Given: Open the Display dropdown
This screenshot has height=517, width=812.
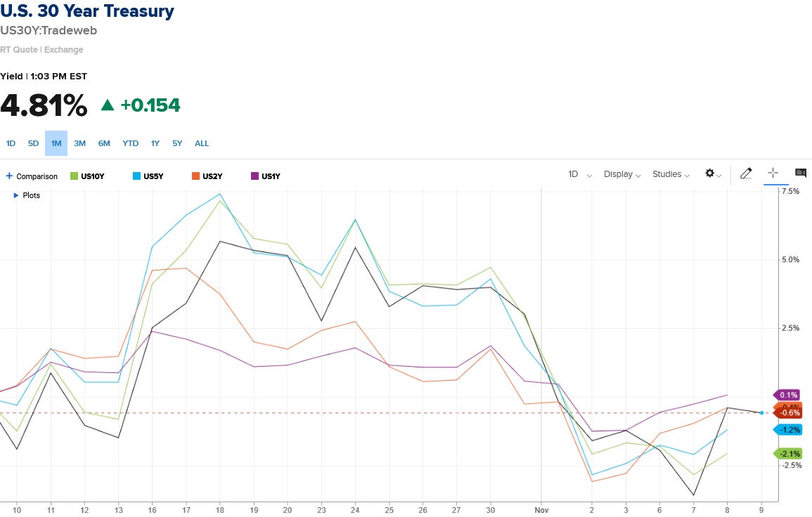Looking at the screenshot, I should click(622, 174).
